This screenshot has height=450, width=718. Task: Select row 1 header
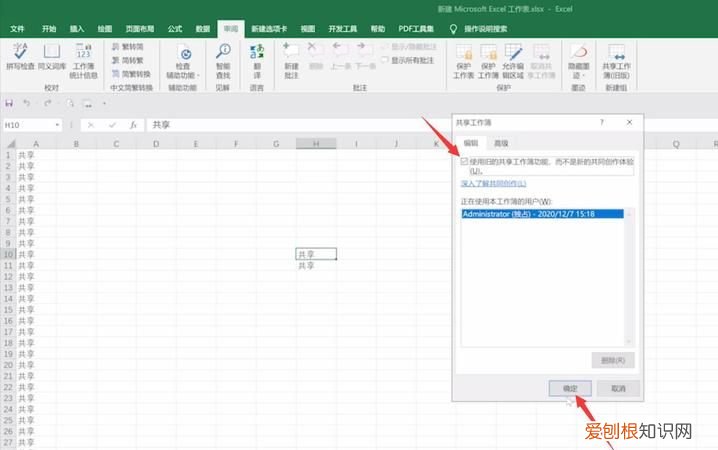point(8,155)
